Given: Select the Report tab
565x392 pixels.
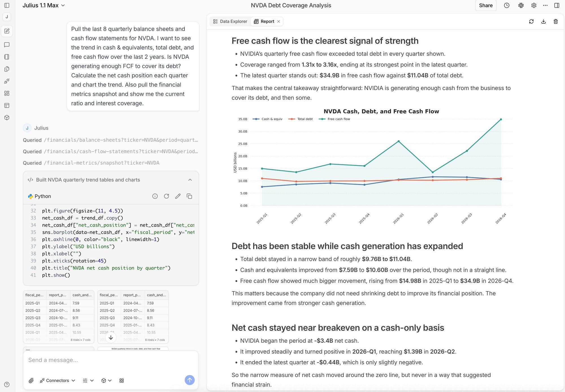Looking at the screenshot, I should [x=264, y=21].
